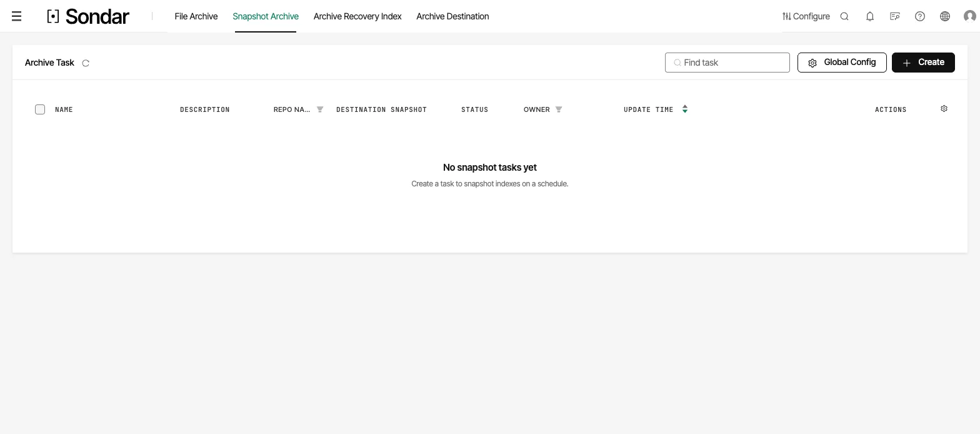Screen dimensions: 980x434
Task: Open the user avatar menu
Action: pos(970,16)
